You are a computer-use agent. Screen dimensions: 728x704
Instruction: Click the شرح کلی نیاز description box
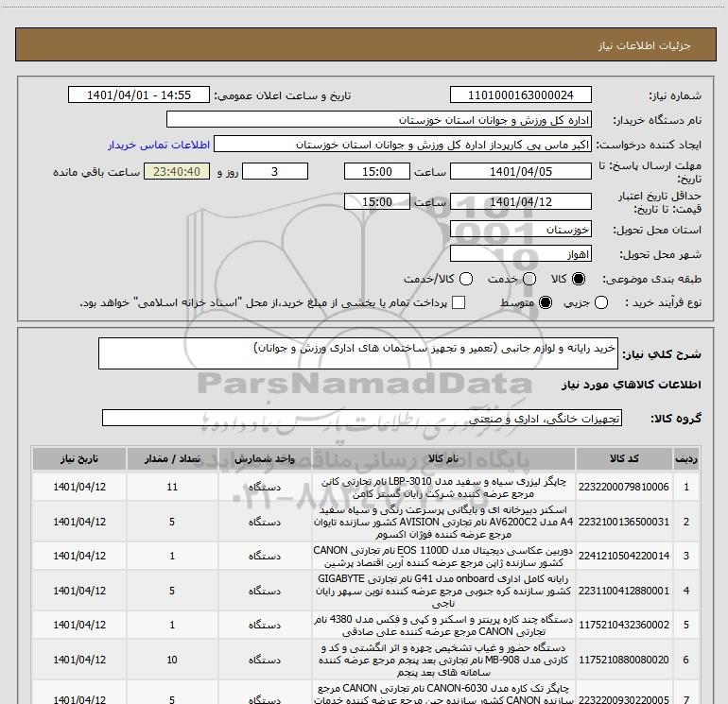358,353
